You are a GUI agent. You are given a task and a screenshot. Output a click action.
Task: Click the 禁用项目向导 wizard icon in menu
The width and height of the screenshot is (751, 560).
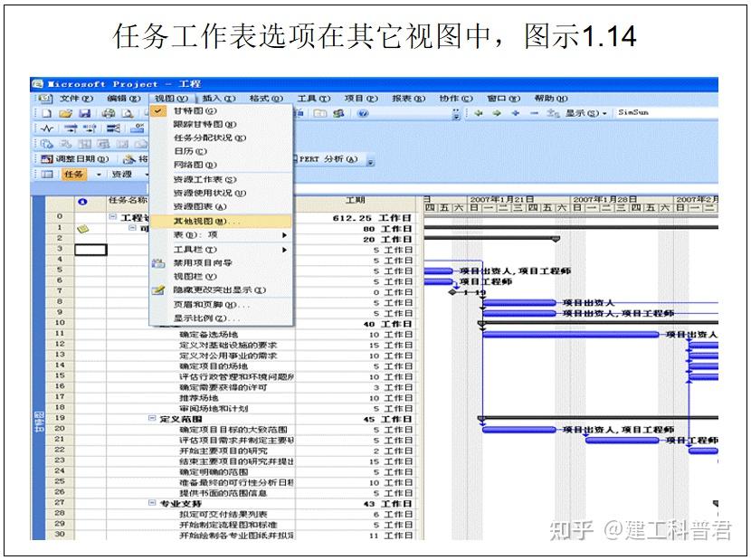pyautogui.click(x=157, y=263)
